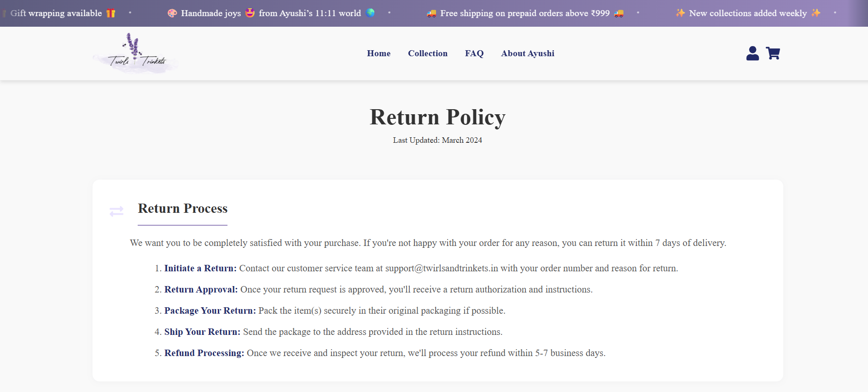The height and width of the screenshot is (392, 868).
Task: Click the 'Refund Processing:' step label
Action: pos(204,353)
